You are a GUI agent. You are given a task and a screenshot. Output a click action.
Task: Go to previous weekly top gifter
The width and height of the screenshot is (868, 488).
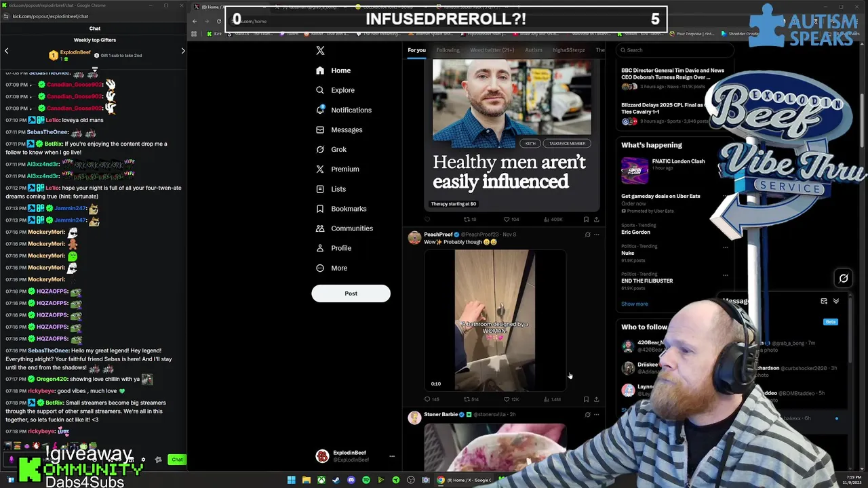tap(7, 51)
